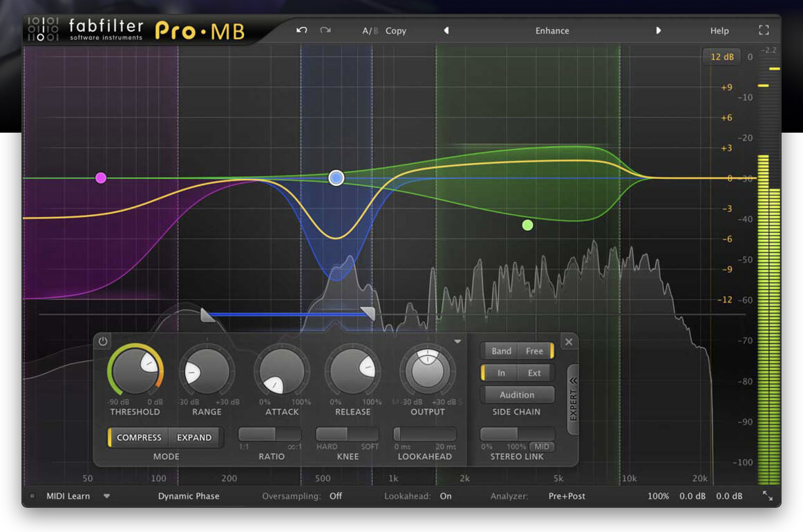
Task: Enter full screen mode icon
Action: point(764,30)
